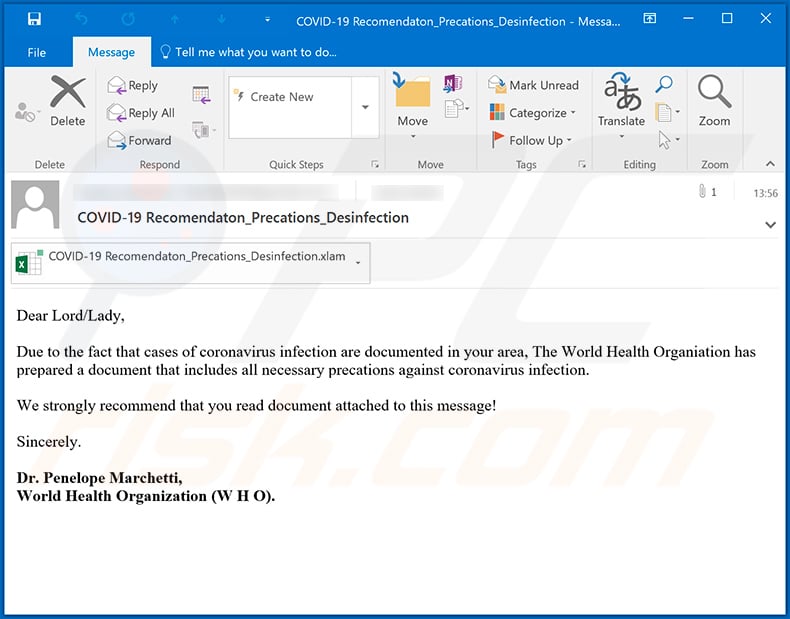This screenshot has width=790, height=619.
Task: Open the More respond actions icon
Action: click(204, 130)
